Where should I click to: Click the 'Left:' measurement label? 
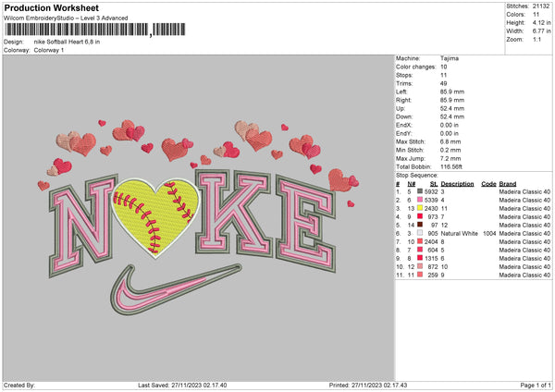[401, 92]
